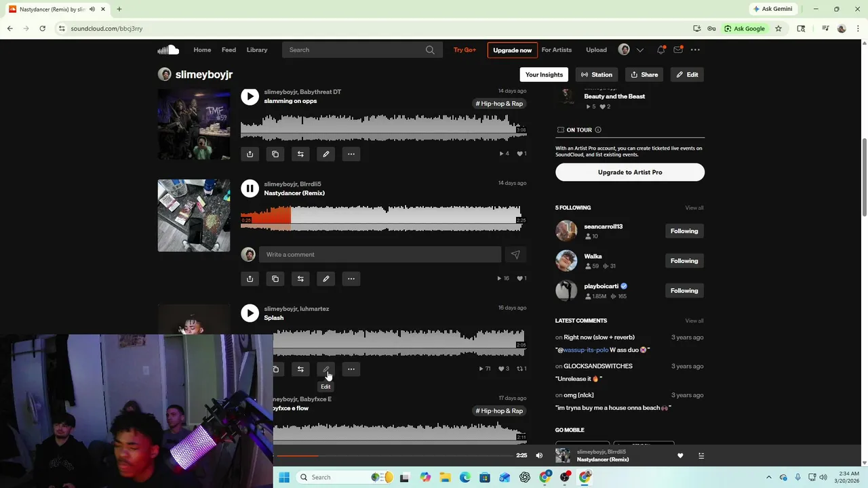Screen dimensions: 868x488
Task: Open more options for 'slamming on opps'
Action: [x=351, y=154]
